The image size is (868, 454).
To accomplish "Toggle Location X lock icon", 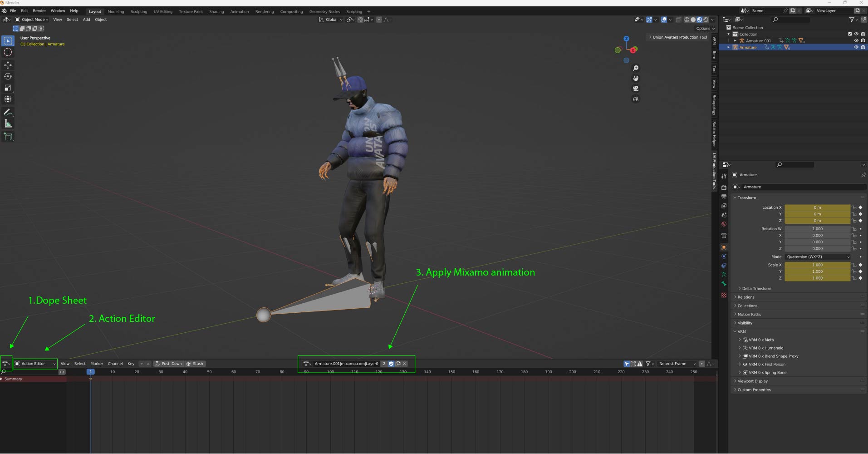I will (x=854, y=207).
